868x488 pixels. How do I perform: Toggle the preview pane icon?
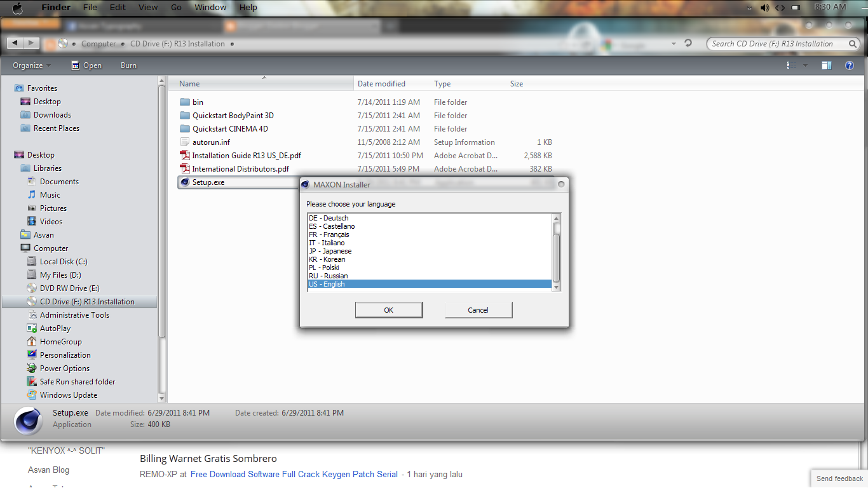(826, 65)
